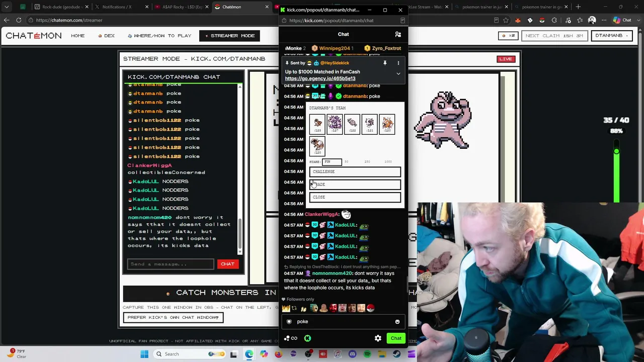
Task: Open pinned message three-dot options
Action: (x=398, y=63)
